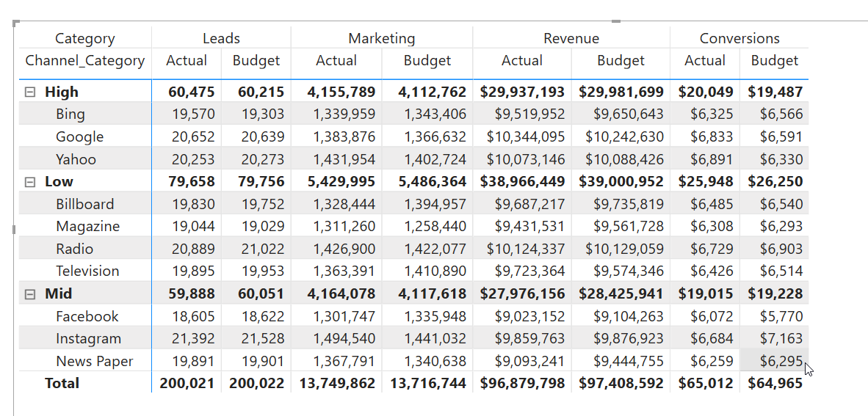The width and height of the screenshot is (868, 416).
Task: Click the Revenue column group header
Action: click(x=571, y=38)
